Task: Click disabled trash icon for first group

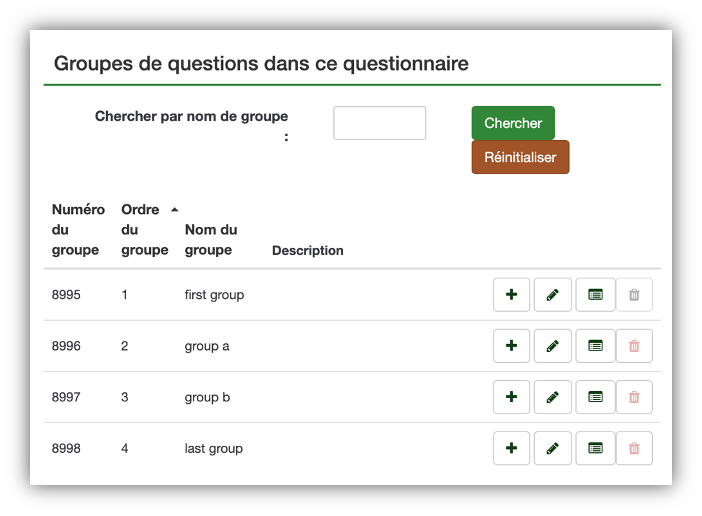Action: click(x=634, y=294)
